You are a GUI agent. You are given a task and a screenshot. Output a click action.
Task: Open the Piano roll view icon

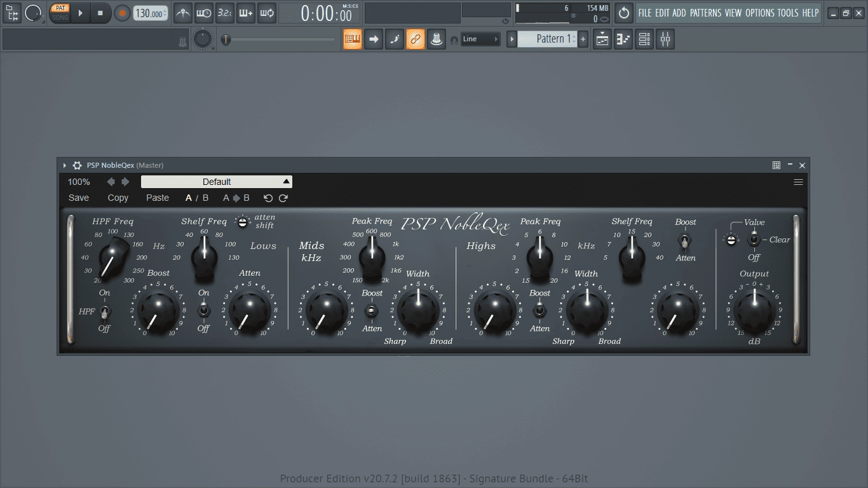point(623,39)
